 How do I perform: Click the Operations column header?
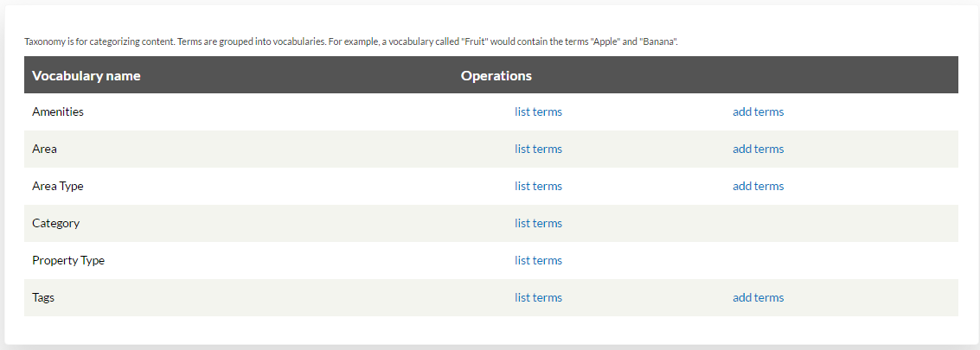[496, 76]
